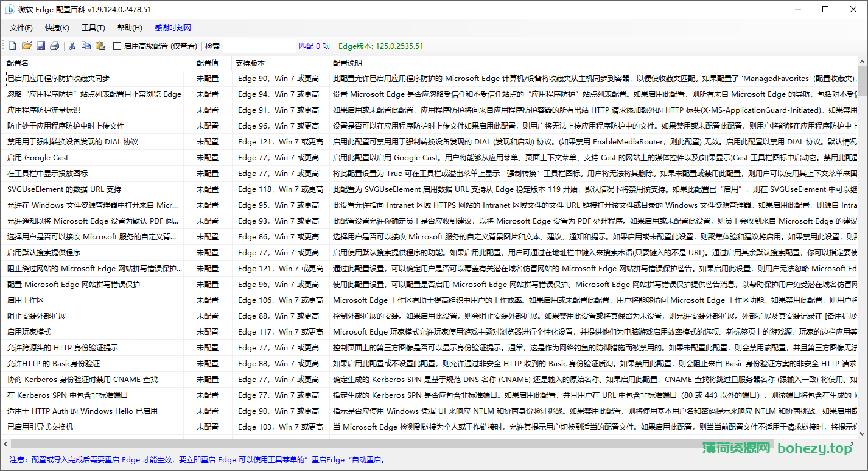
Task: Click the Copy toolbar icon
Action: (x=86, y=46)
